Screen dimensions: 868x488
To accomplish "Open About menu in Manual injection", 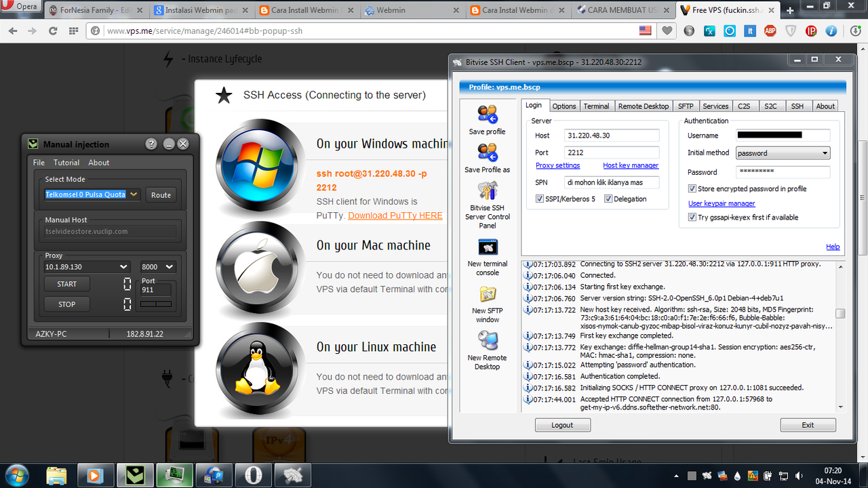I will 98,163.
